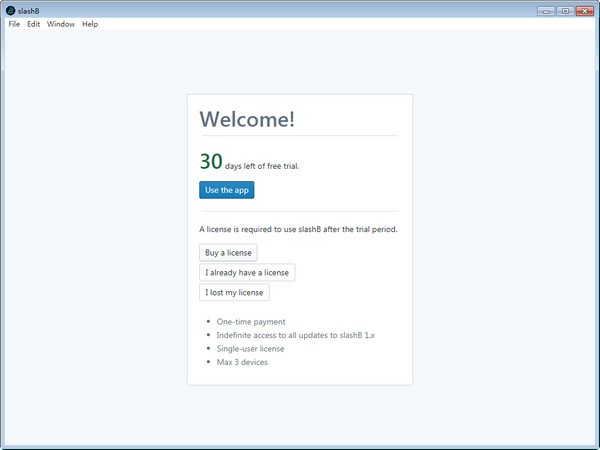The image size is (600, 450).
Task: Select the Max 3 devices bullet item
Action: (242, 362)
